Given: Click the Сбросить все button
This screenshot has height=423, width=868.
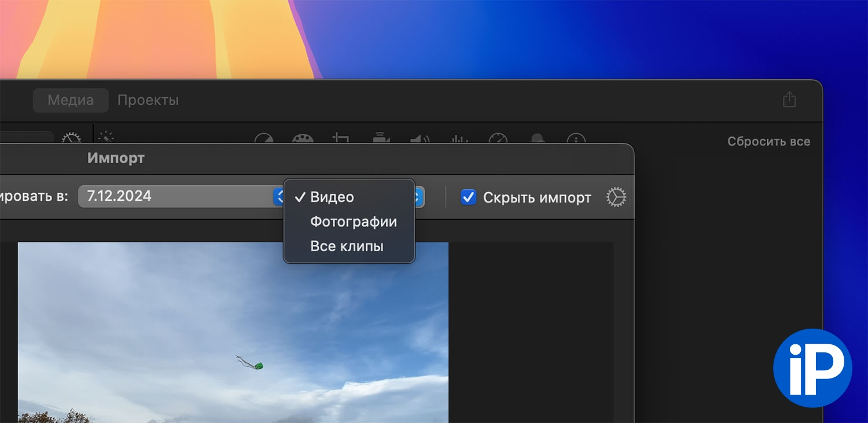Looking at the screenshot, I should [x=768, y=142].
